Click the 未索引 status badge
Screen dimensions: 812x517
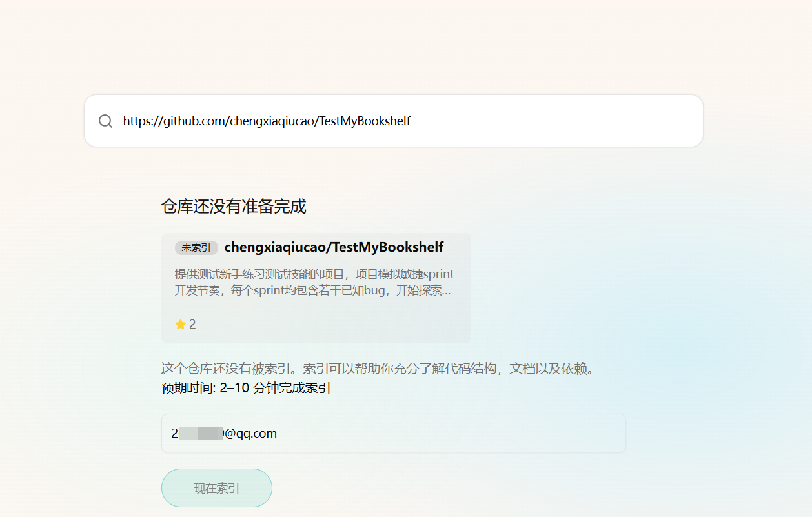tap(196, 248)
